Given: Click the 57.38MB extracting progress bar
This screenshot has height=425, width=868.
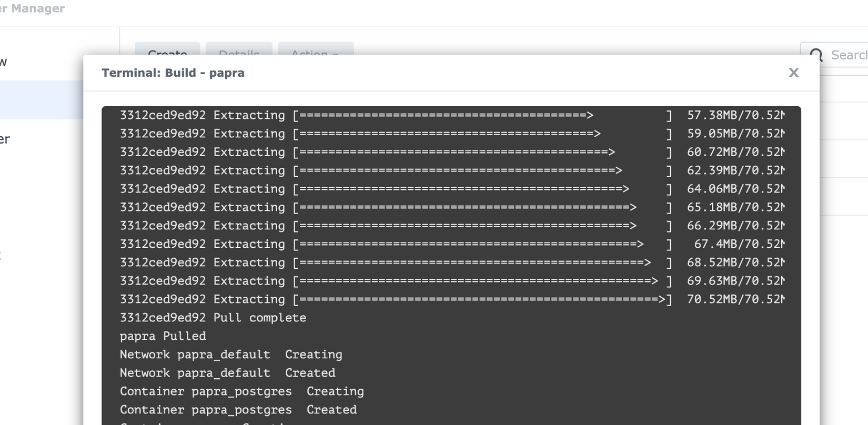Looking at the screenshot, I should click(482, 115).
